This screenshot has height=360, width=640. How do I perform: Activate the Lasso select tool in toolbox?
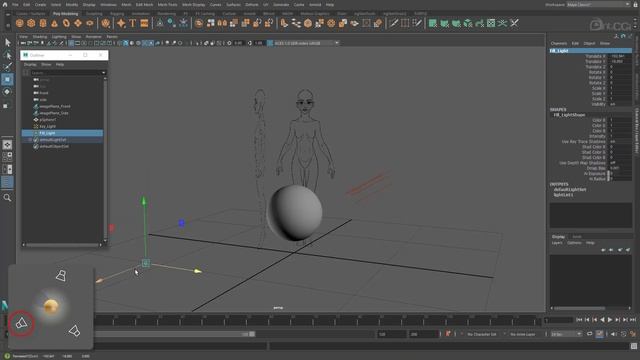pyautogui.click(x=7, y=55)
